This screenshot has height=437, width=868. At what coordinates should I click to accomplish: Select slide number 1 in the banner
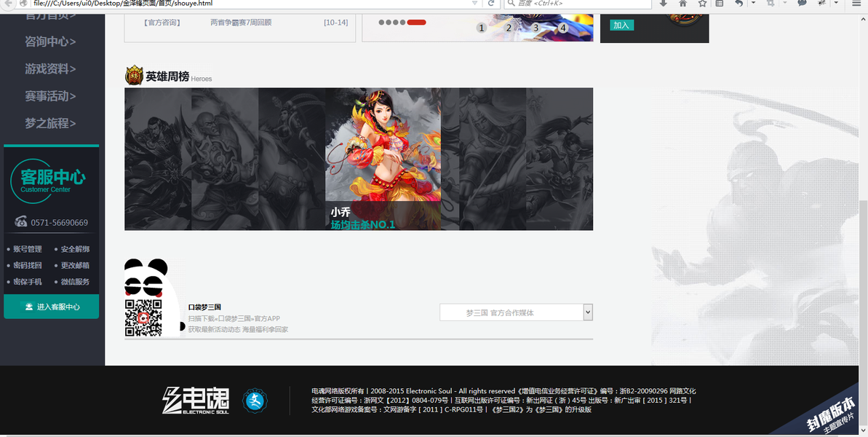482,28
